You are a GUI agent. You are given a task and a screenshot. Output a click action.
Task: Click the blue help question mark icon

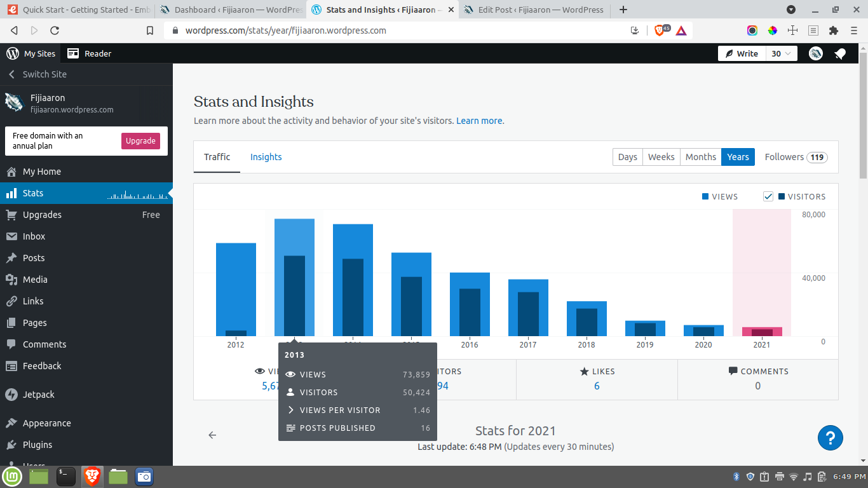[x=830, y=438]
